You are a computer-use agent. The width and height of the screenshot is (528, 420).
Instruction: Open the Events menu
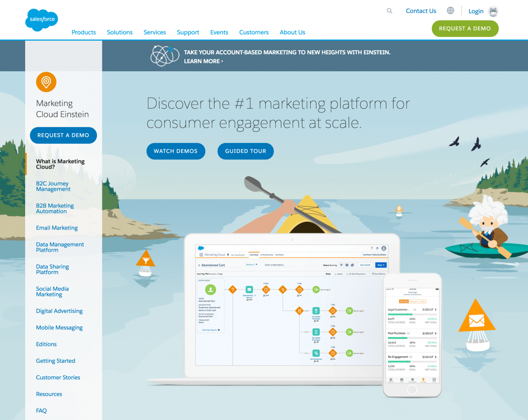tap(219, 32)
